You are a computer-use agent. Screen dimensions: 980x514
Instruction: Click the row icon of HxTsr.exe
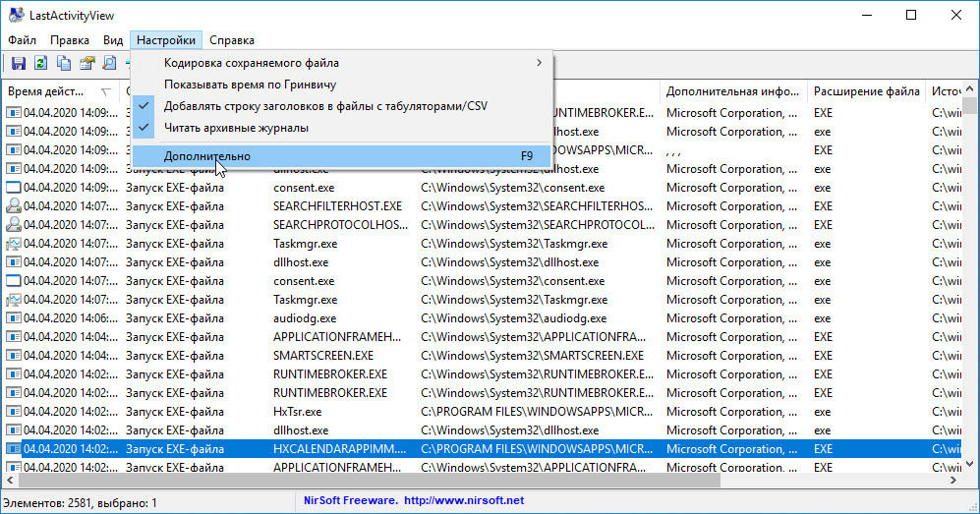tap(13, 412)
